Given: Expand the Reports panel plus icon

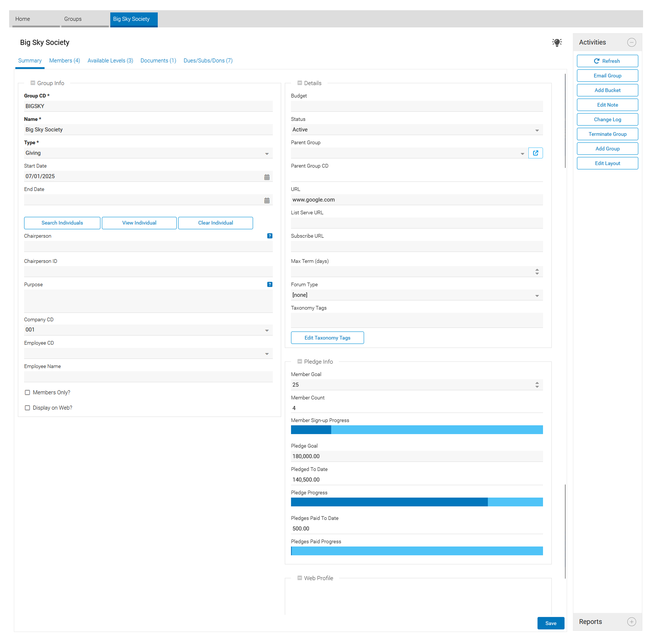Looking at the screenshot, I should (631, 622).
